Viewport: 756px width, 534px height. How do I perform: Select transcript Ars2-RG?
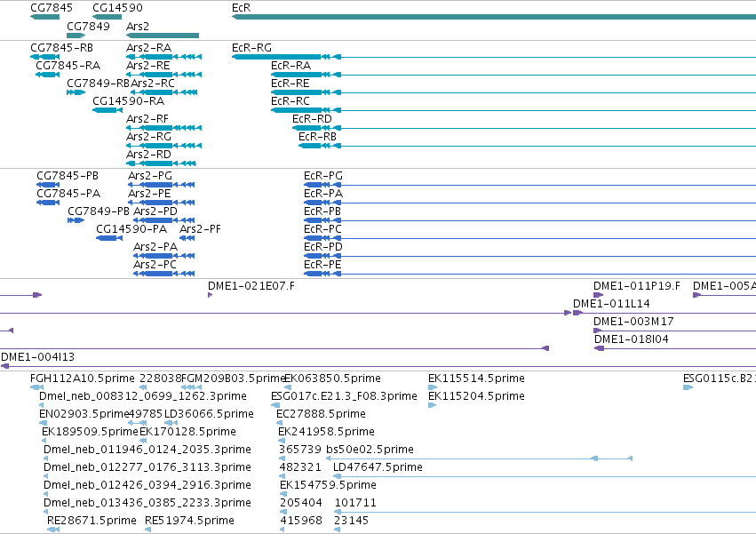coord(149,137)
